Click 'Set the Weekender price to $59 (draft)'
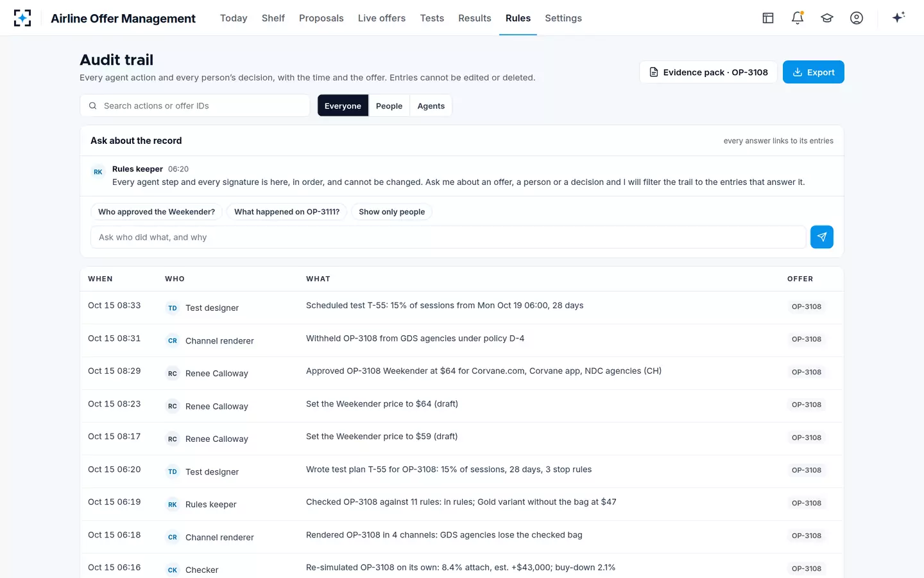 382,437
